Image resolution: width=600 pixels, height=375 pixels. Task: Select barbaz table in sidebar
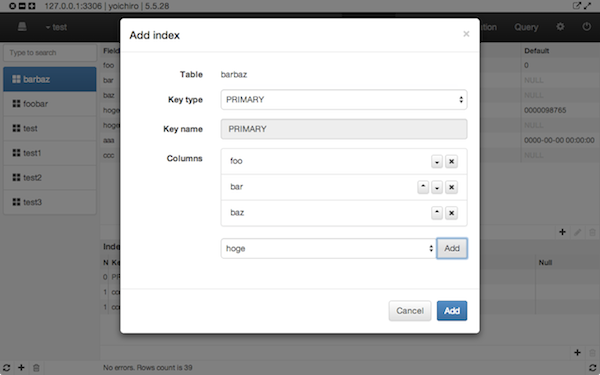tap(50, 79)
